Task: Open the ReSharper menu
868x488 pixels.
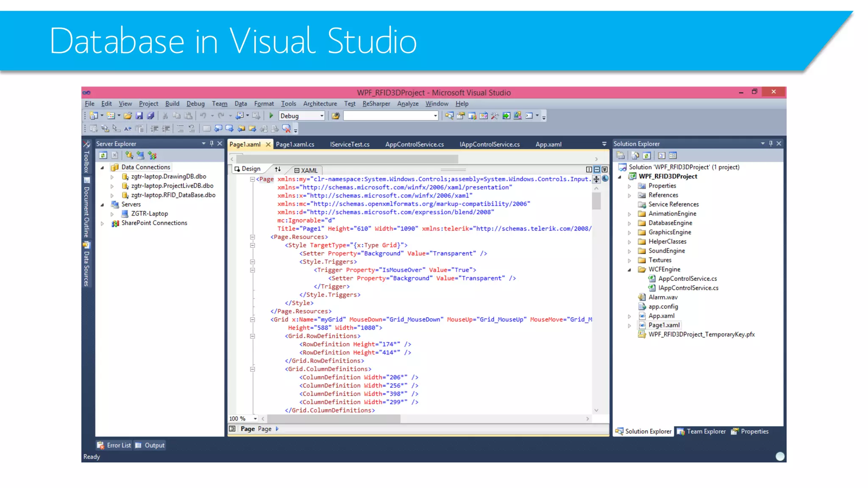Action: (376, 104)
